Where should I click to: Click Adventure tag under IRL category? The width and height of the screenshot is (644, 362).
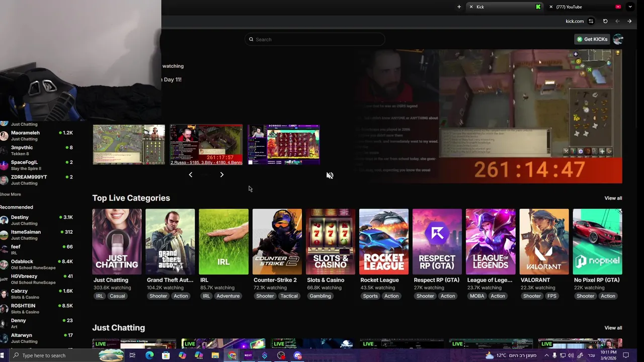point(228,296)
